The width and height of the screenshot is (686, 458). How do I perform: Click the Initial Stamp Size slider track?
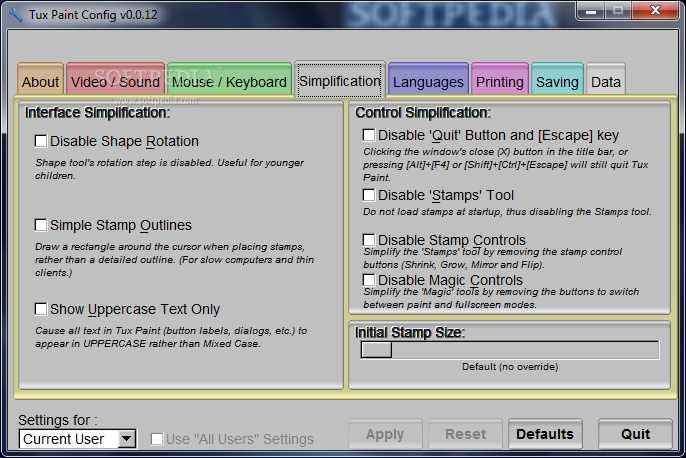click(510, 350)
